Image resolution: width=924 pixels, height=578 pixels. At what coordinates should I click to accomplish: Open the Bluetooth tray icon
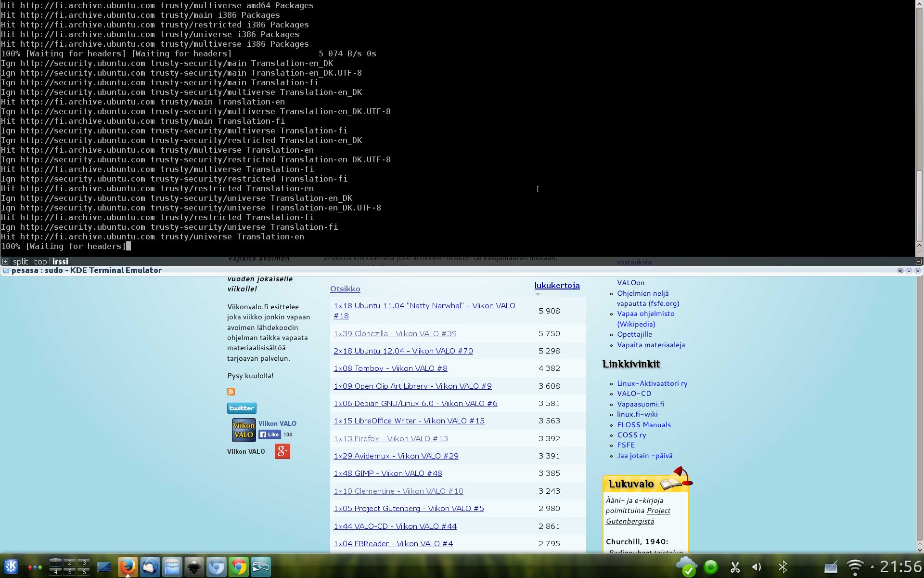[x=783, y=567]
